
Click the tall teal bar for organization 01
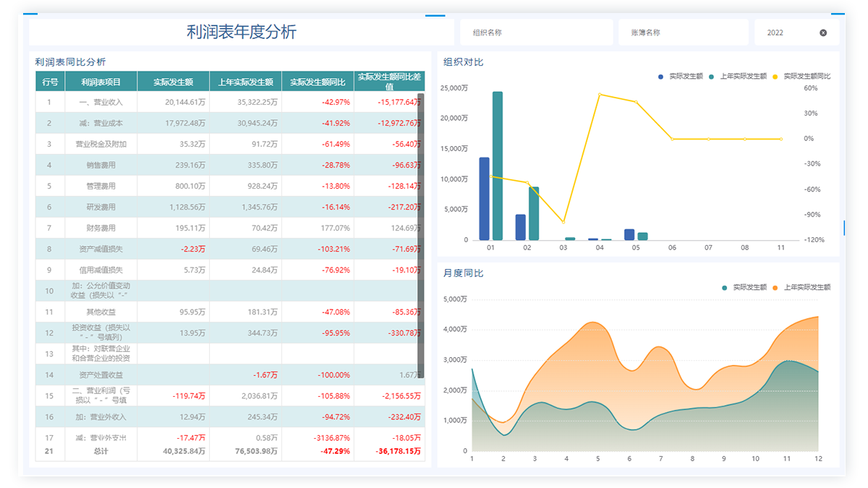point(498,166)
